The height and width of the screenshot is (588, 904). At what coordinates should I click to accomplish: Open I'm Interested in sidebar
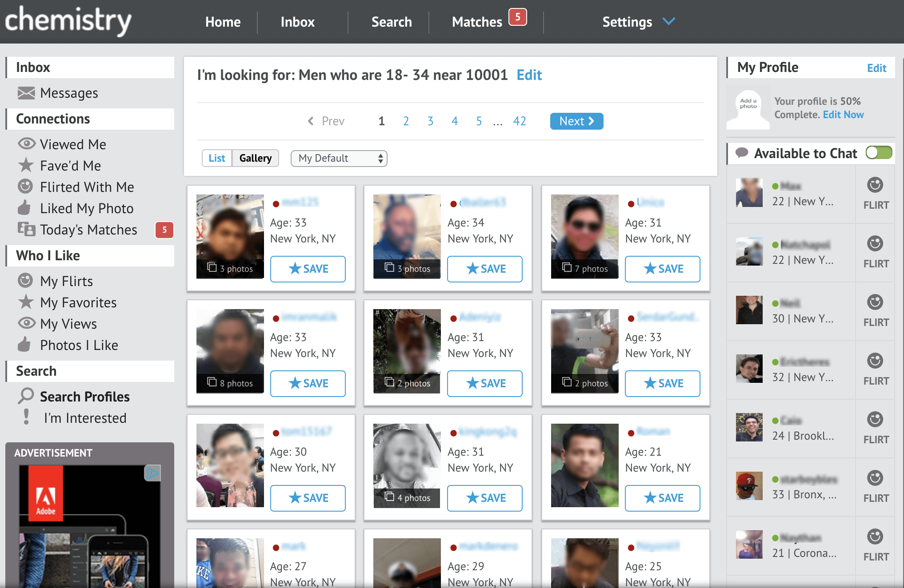[x=85, y=417]
